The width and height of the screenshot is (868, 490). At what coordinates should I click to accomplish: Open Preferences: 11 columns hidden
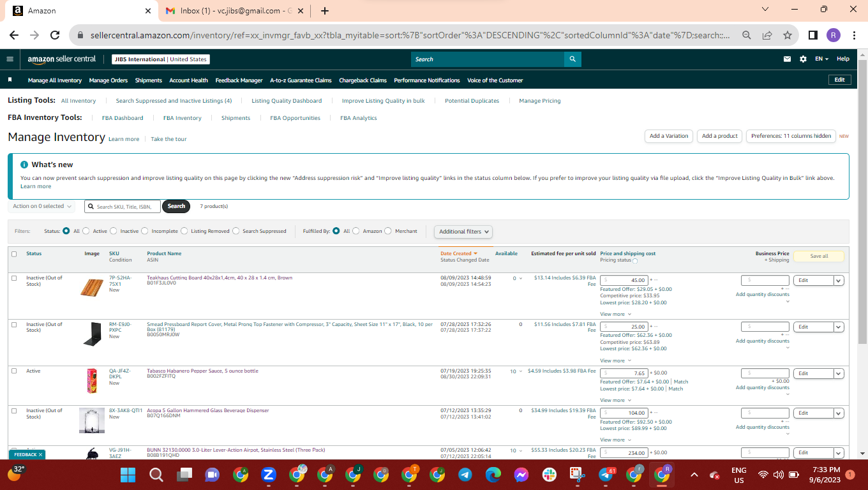[791, 136]
